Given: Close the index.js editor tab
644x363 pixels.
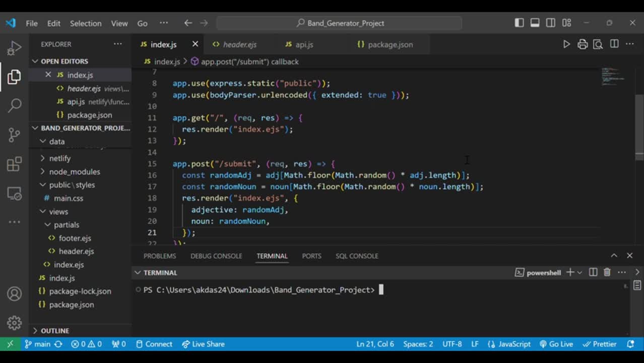Looking at the screenshot, I should (x=195, y=44).
